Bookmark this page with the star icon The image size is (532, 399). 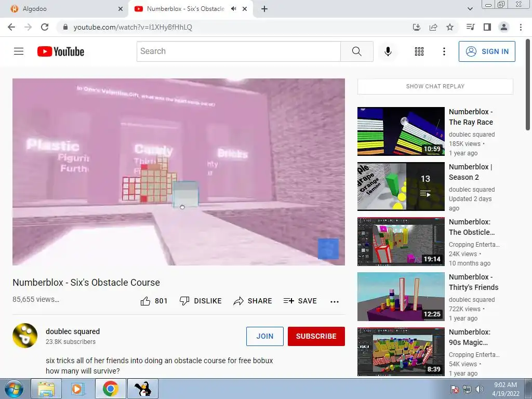[x=450, y=27]
